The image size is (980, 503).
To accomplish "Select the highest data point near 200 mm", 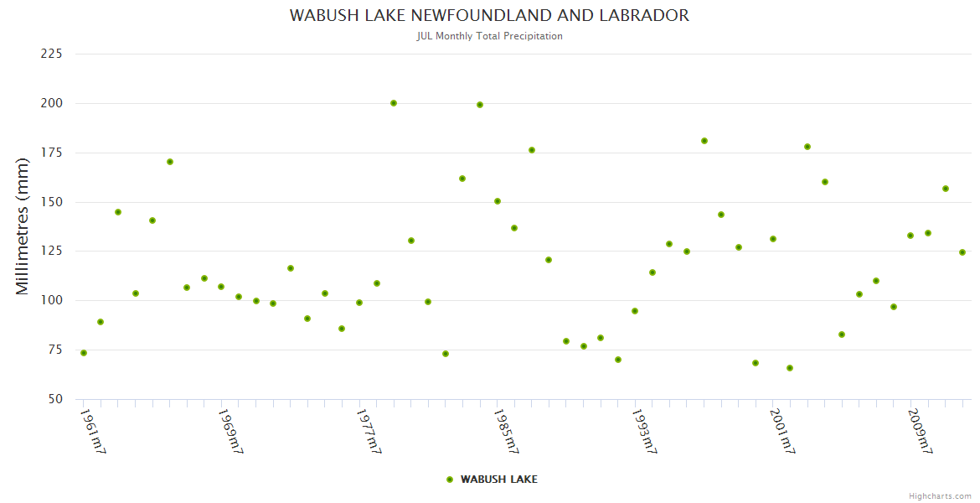I will pyautogui.click(x=394, y=103).
